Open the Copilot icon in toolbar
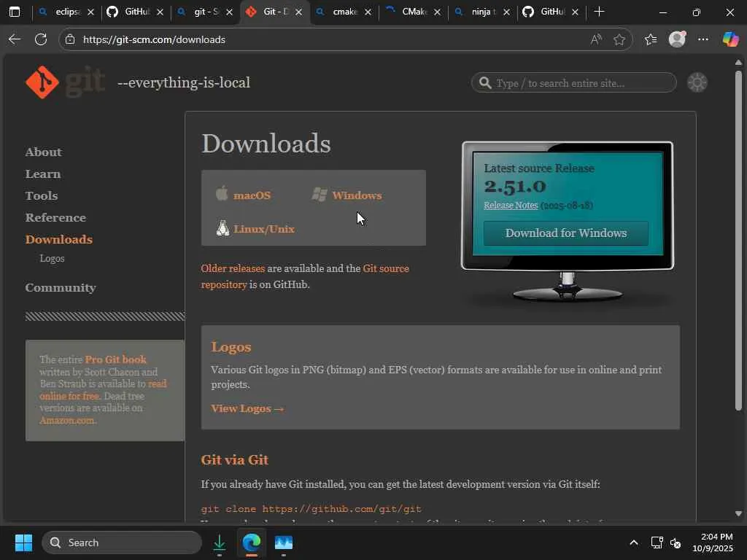747x560 pixels. click(730, 39)
